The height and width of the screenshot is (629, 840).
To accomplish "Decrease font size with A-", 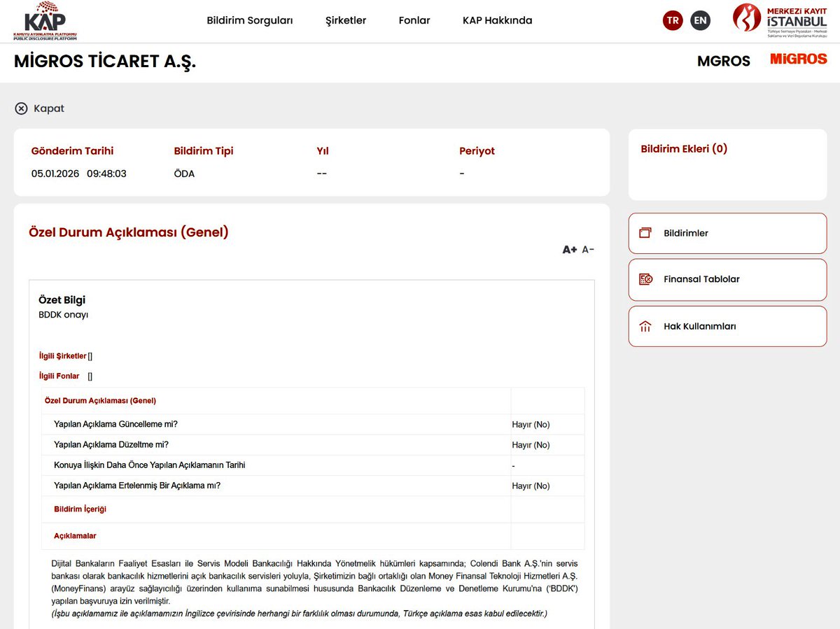I will (x=588, y=250).
